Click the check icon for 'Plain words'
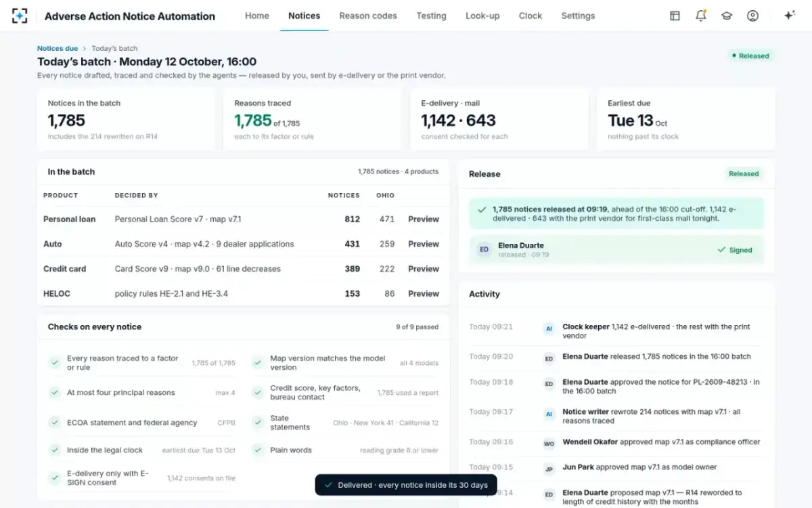Image resolution: width=812 pixels, height=508 pixels. click(258, 450)
